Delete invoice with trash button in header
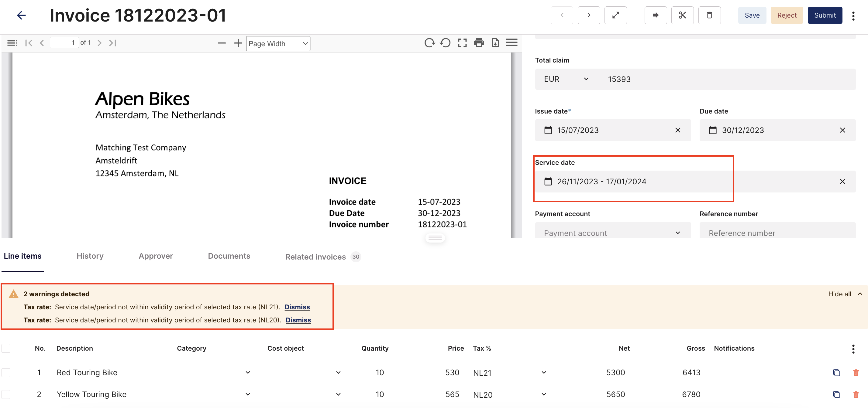Viewport: 868px width, 408px height. [x=709, y=15]
